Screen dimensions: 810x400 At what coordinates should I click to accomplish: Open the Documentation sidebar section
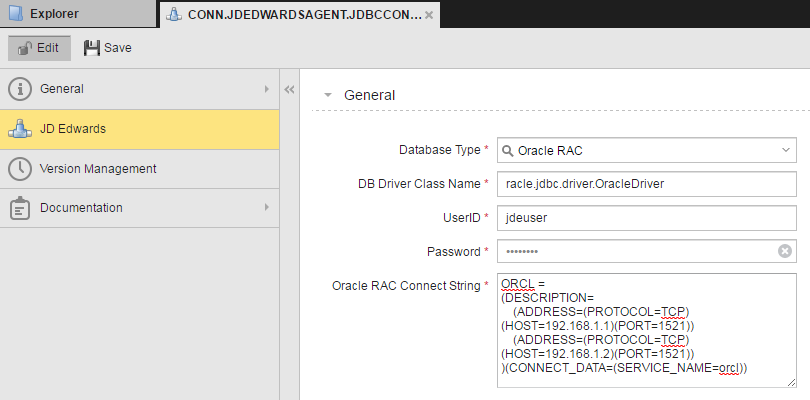coord(139,208)
